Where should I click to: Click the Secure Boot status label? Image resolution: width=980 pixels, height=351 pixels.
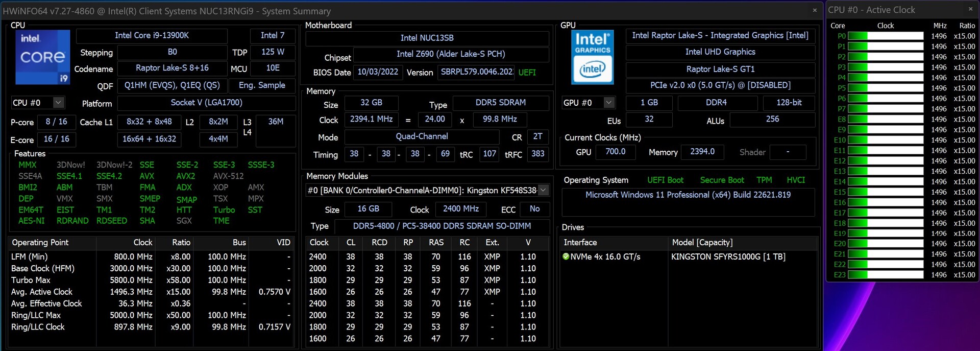pyautogui.click(x=722, y=180)
